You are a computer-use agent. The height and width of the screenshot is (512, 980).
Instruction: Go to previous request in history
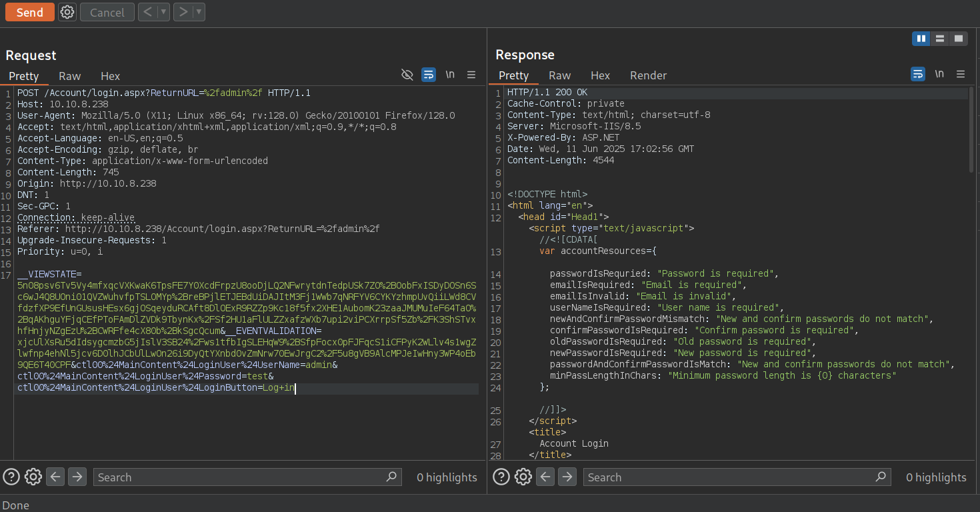click(148, 12)
